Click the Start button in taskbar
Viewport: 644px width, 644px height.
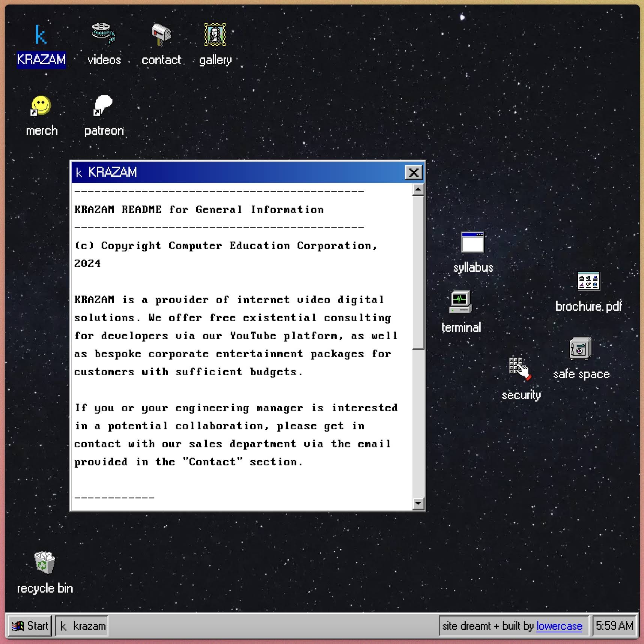(x=30, y=626)
